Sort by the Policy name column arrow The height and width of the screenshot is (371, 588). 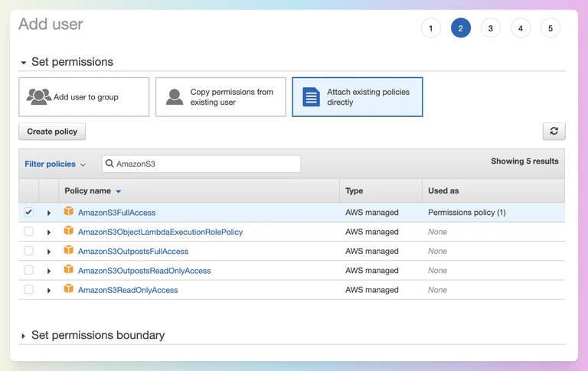[119, 191]
